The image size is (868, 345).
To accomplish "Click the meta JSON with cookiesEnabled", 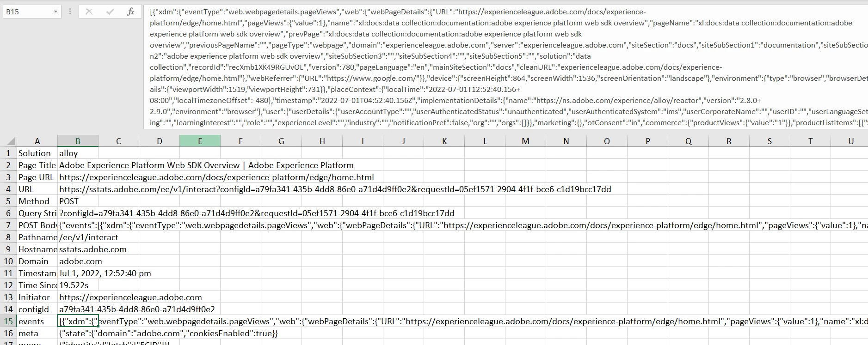I will pyautogui.click(x=168, y=333).
